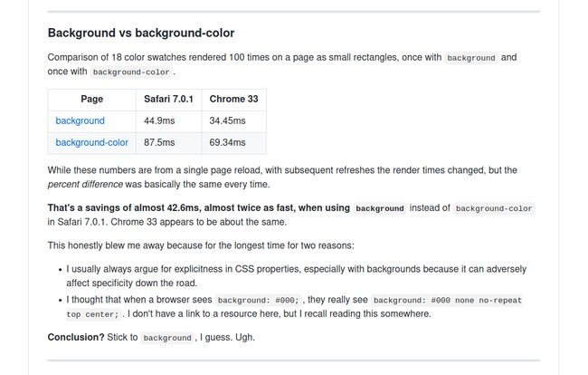This screenshot has width=588, height=375.
Task: Click the 'Page' table column header
Action: pyautogui.click(x=91, y=99)
